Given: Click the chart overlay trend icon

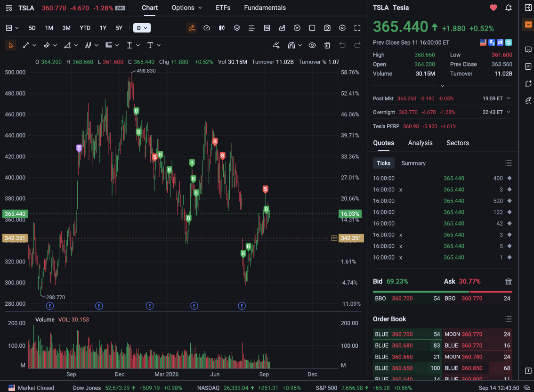Looking at the screenshot, I should (282, 28).
